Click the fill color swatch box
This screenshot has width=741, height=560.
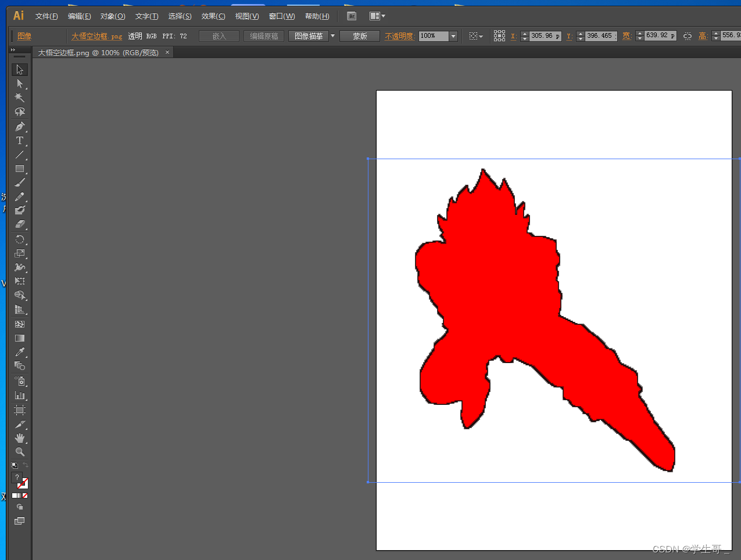click(x=18, y=478)
